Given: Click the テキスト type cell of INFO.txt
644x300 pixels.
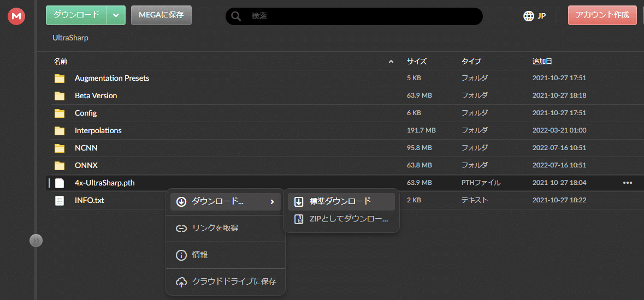Looking at the screenshot, I should click(474, 201).
